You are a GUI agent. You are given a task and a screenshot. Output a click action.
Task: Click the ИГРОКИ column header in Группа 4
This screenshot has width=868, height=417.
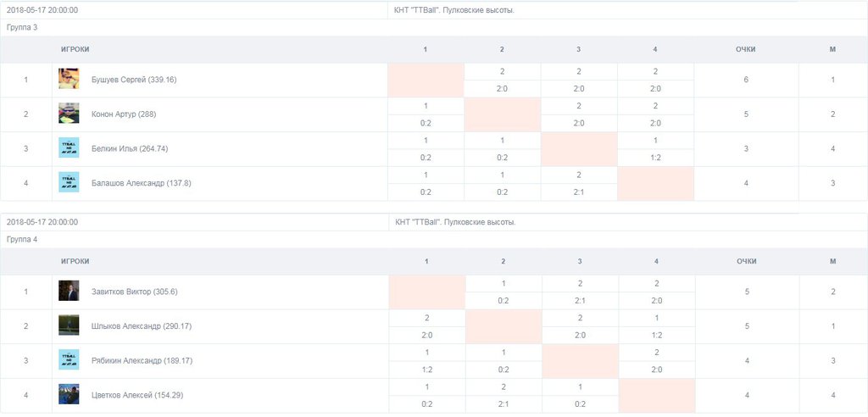click(x=75, y=261)
